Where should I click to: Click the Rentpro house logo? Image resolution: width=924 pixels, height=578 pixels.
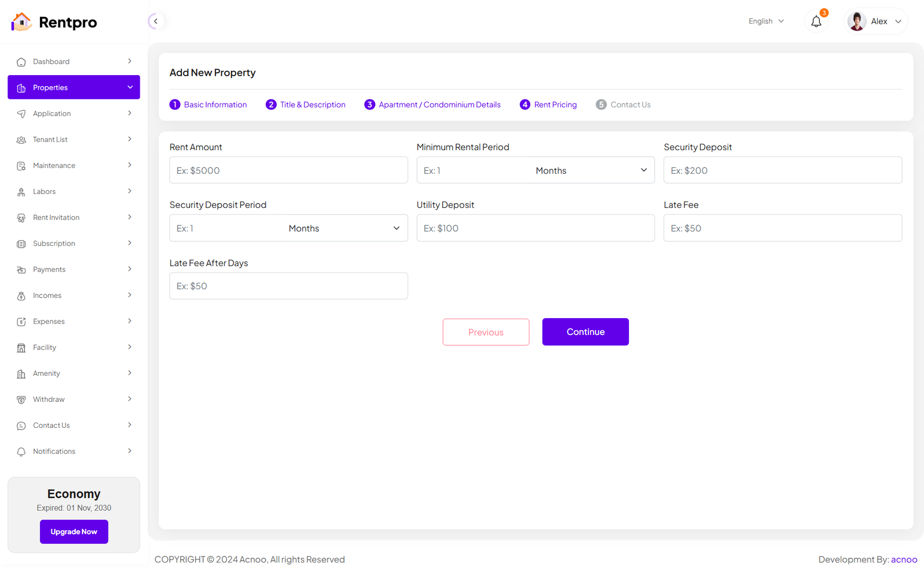[21, 22]
